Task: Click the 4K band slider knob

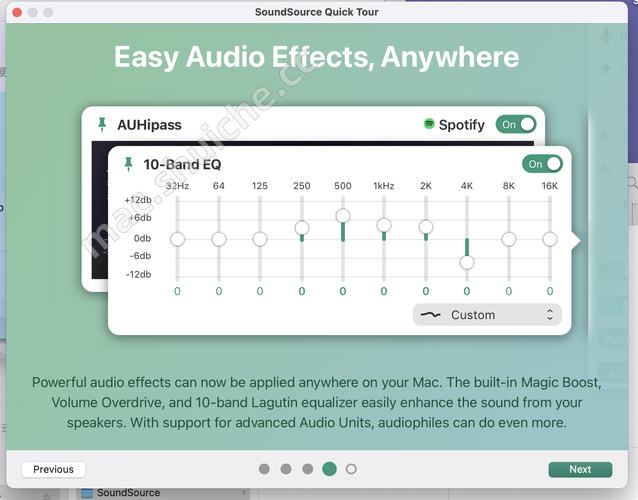Action: pos(467,262)
